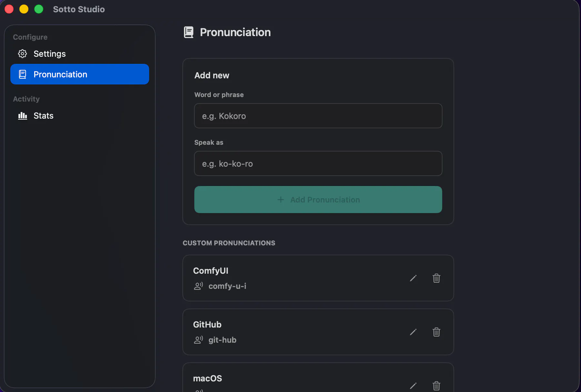Select the ComfyUI pronunciation card

coord(318,278)
